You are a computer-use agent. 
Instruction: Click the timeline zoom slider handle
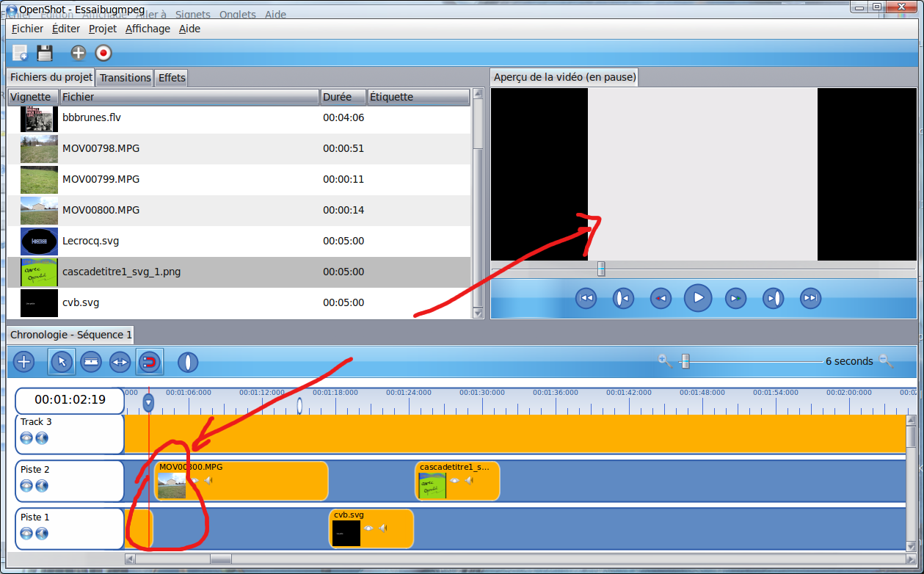(685, 361)
